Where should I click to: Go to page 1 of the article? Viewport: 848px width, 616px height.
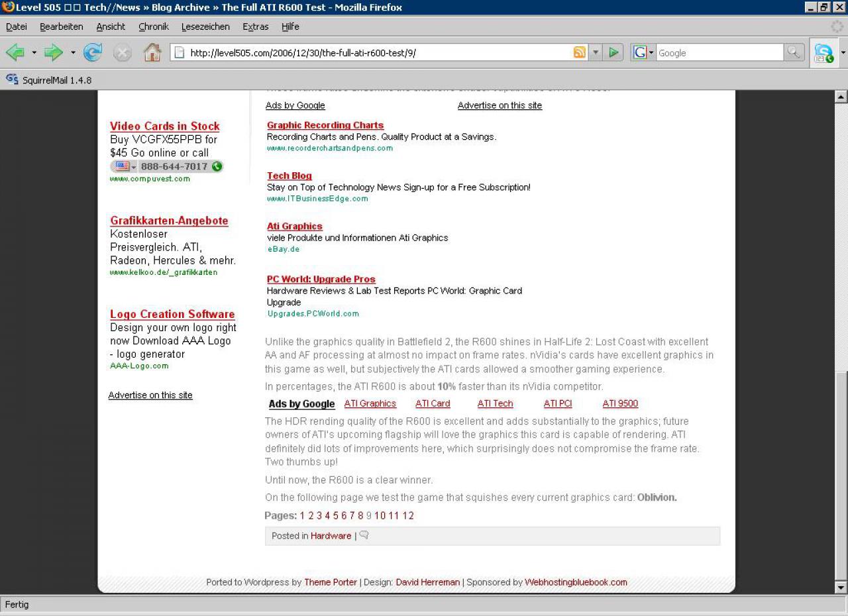[302, 515]
